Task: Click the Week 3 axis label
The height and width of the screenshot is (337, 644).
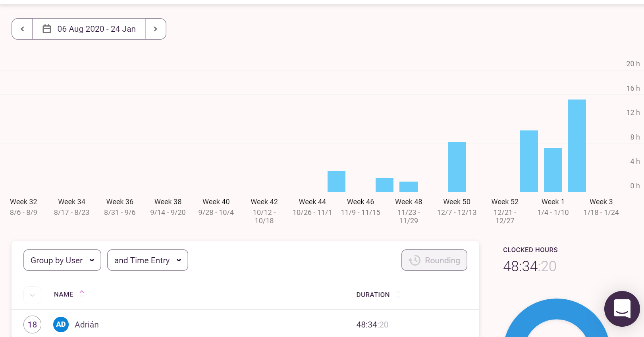Action: coord(601,202)
